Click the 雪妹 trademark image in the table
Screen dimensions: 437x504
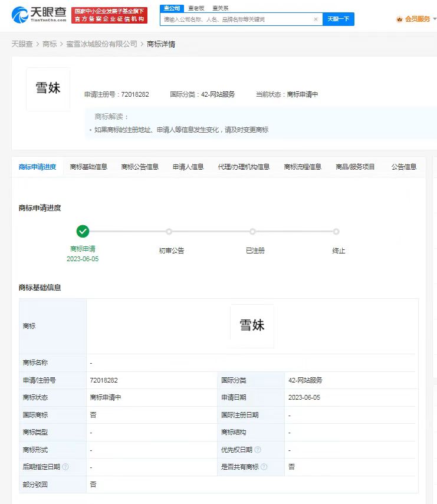click(x=252, y=326)
